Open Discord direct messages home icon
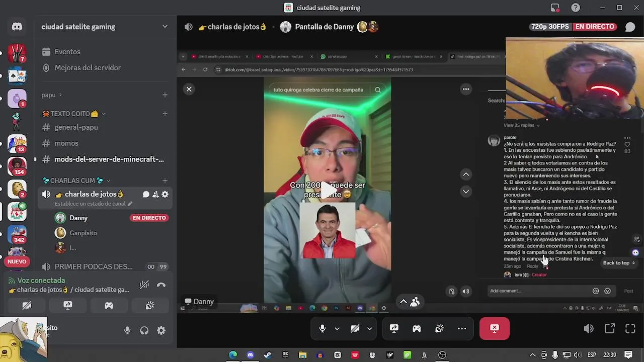The height and width of the screenshot is (362, 644). 17,27
